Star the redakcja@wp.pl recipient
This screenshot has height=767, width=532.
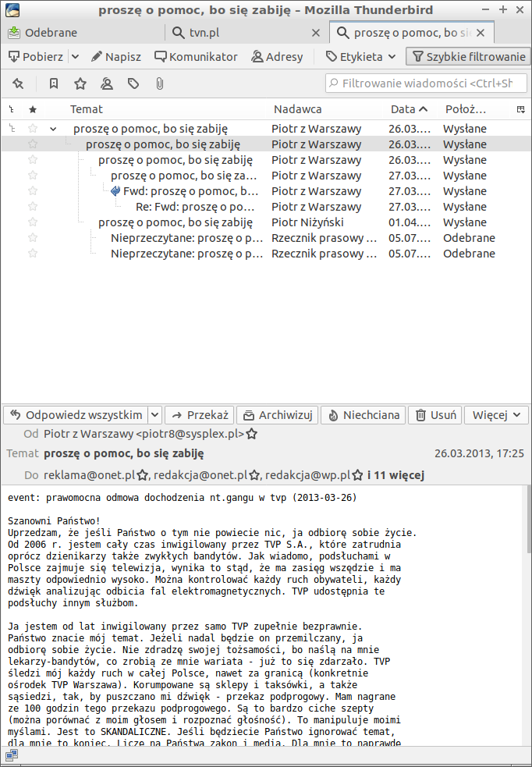[357, 475]
